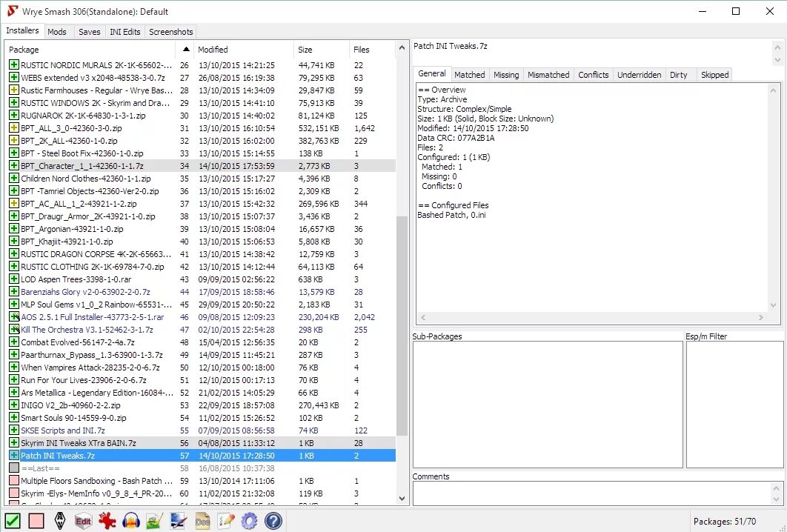Screen dimensions: 787x532
Task: Open the Mismatched details tab
Action: tap(548, 75)
